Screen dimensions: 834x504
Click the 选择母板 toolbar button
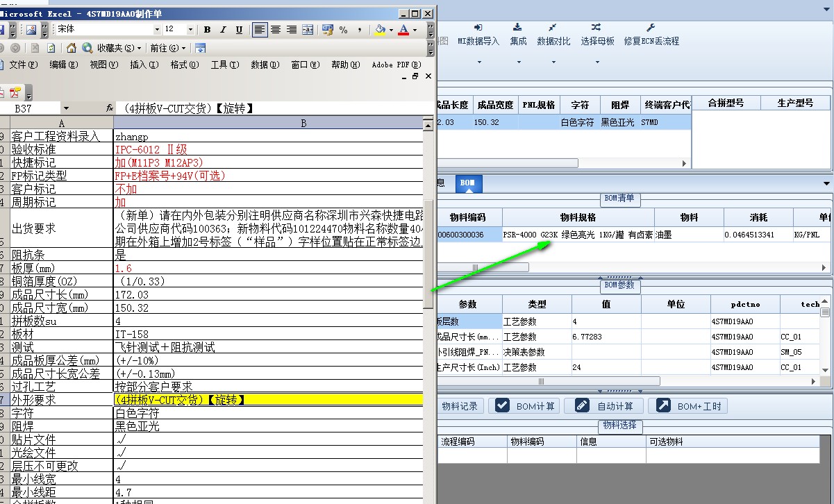598,33
